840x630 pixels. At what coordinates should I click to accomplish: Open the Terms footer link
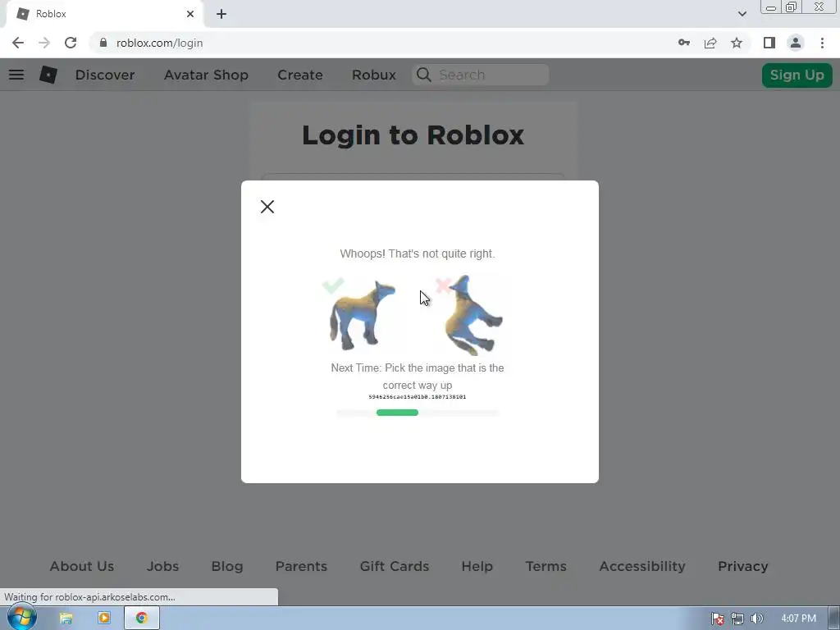546,566
